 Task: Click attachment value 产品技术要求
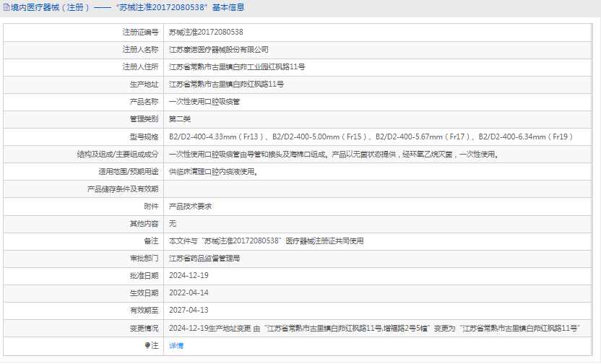[190, 207]
